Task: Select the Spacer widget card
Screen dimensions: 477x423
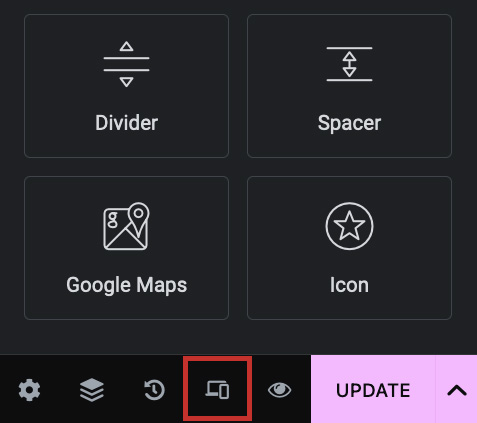Action: point(349,86)
